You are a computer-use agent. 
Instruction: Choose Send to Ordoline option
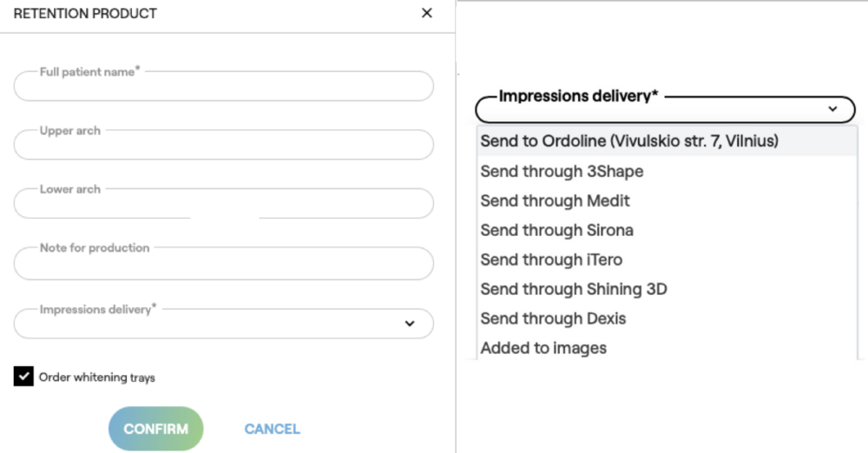(629, 141)
